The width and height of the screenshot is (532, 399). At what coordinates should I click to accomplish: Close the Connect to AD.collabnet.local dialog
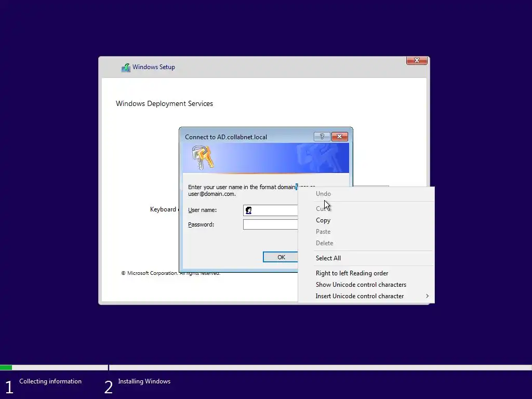point(340,137)
